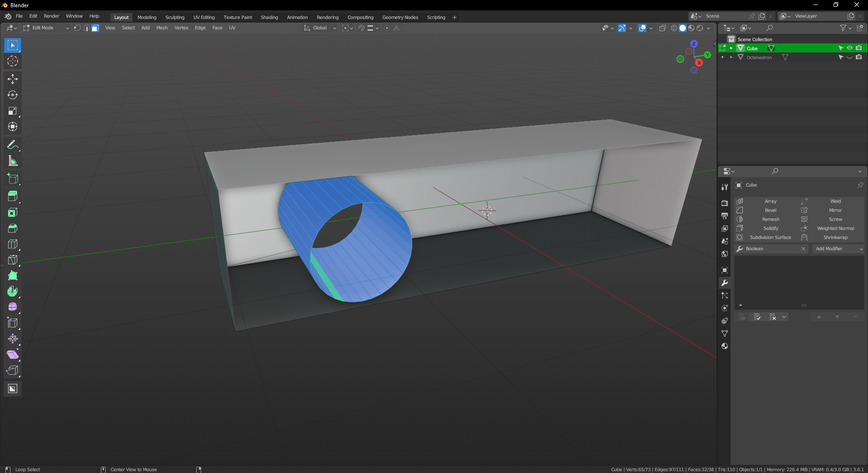Open the Modifiers wrench properties tab
This screenshot has width=868, height=473.
(725, 283)
